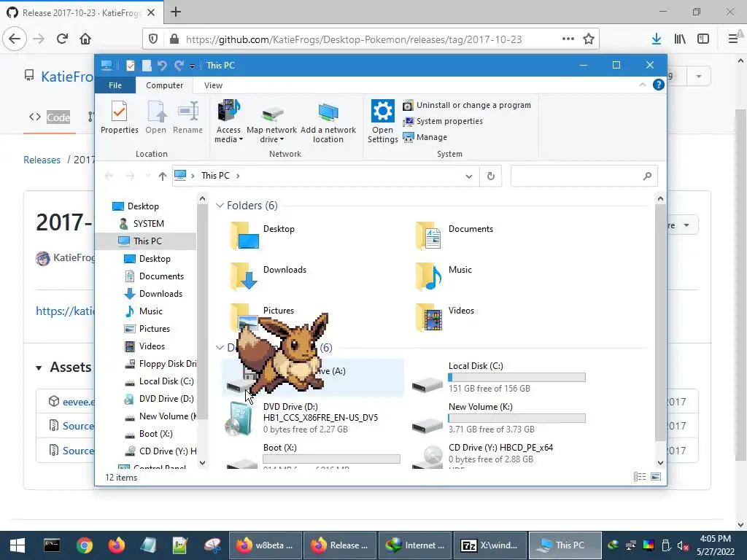Select the Computer ribbon tab
Viewport: 747px width, 560px height.
(164, 85)
